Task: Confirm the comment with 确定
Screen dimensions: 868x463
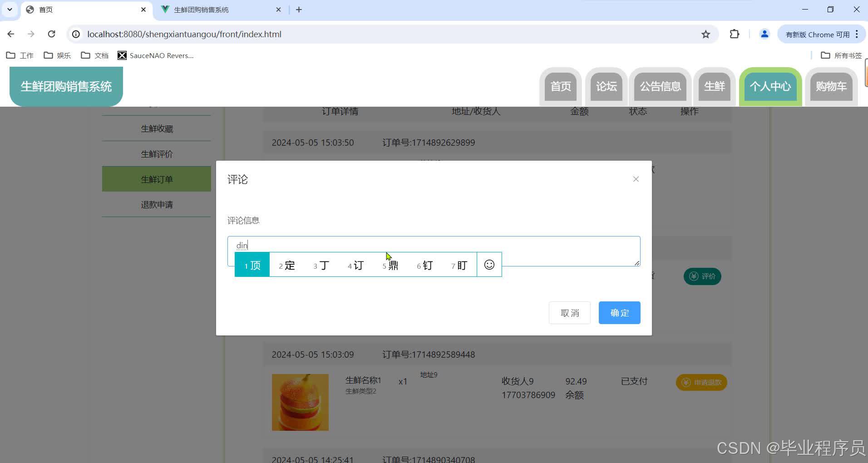Action: point(619,313)
